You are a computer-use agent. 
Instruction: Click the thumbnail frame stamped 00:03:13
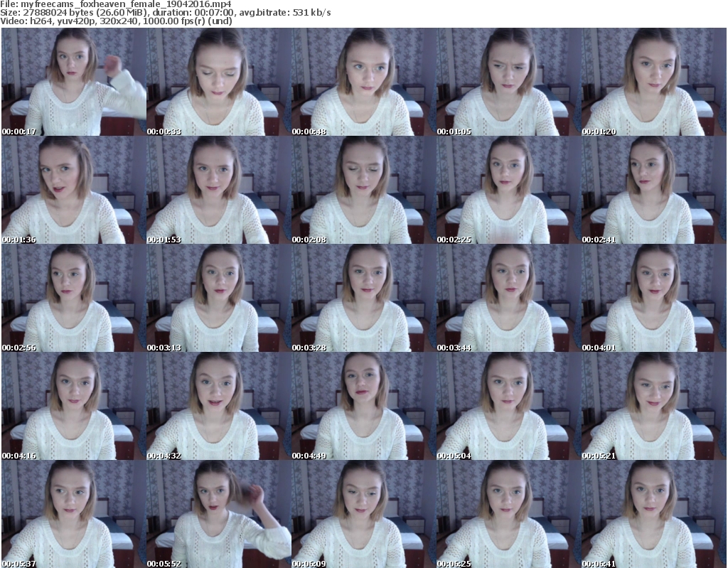(219, 298)
